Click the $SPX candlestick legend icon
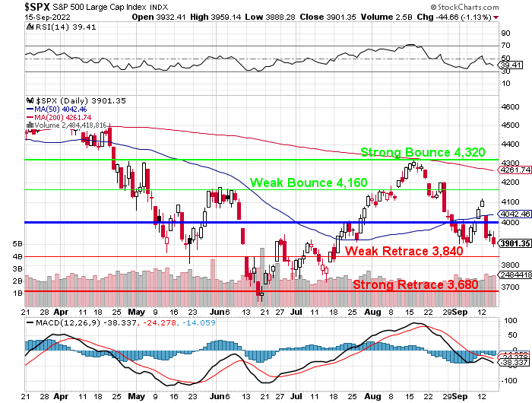Image resolution: width=532 pixels, height=403 pixels. click(29, 100)
